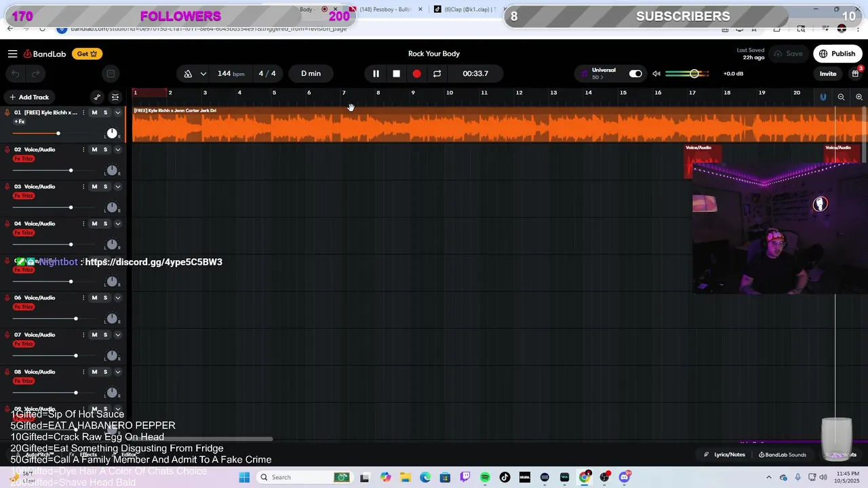Click the redo arrow
Screen dimensions: 868x488
tap(36, 74)
